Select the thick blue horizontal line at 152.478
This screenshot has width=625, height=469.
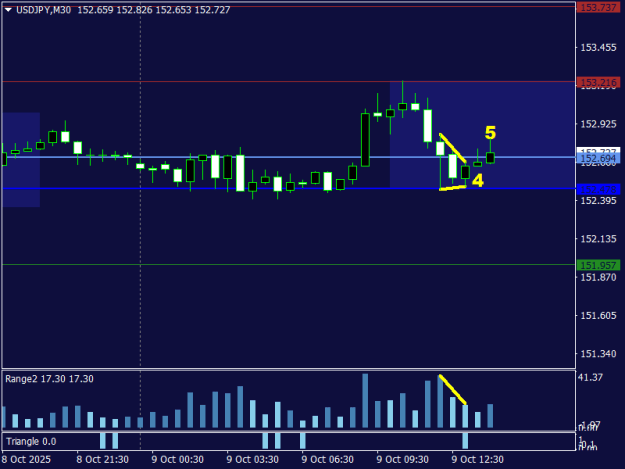pos(289,188)
